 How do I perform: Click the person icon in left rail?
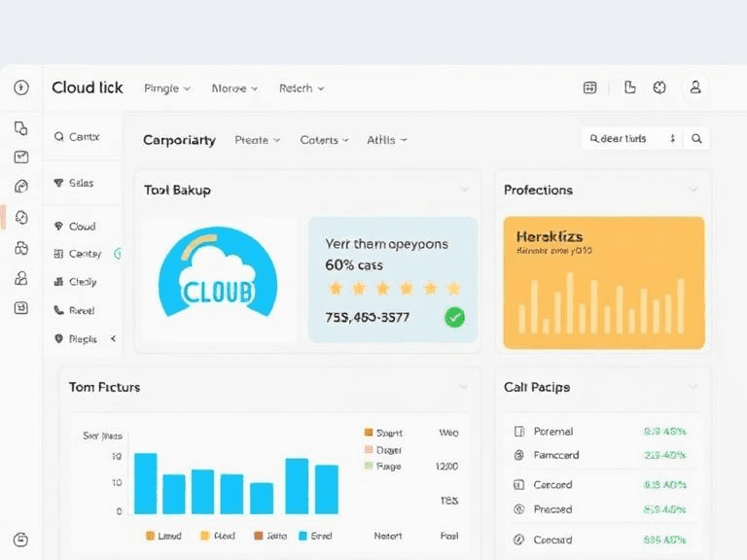point(21,278)
